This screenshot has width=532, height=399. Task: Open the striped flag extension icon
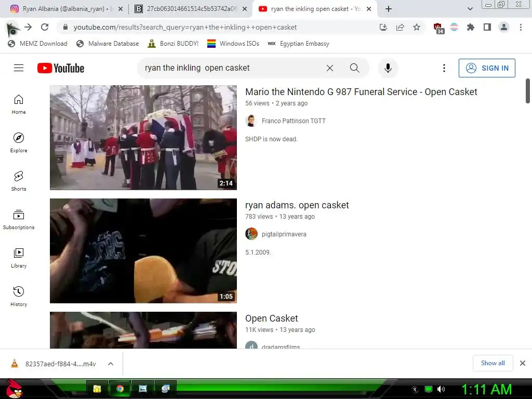click(454, 27)
